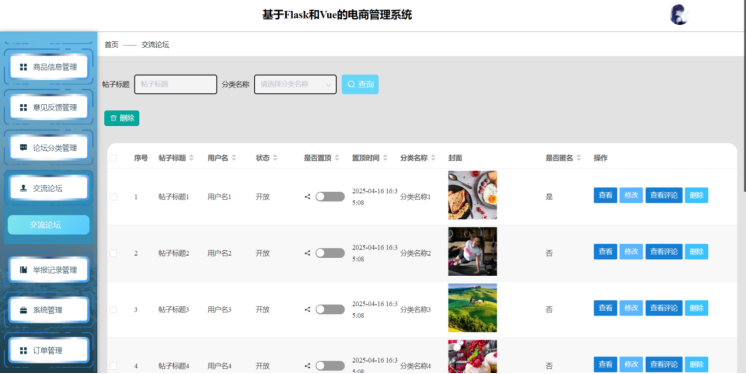Click 查看 button for 帖子标题3
Screen dimensions: 746x374
(x=605, y=308)
